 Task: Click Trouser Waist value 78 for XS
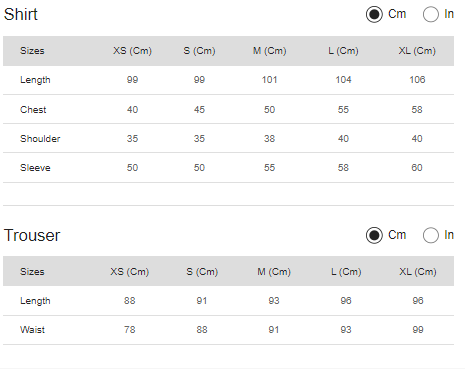pyautogui.click(x=130, y=330)
